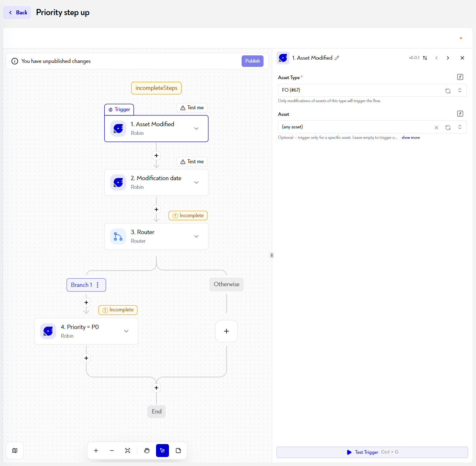Click Test me above Modification date step
Screen dimensions: 476x466
(192, 161)
